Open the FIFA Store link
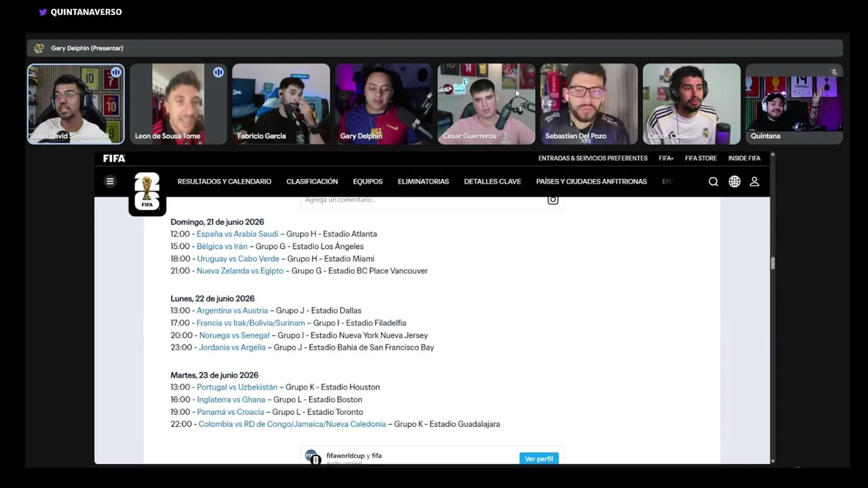 click(701, 158)
